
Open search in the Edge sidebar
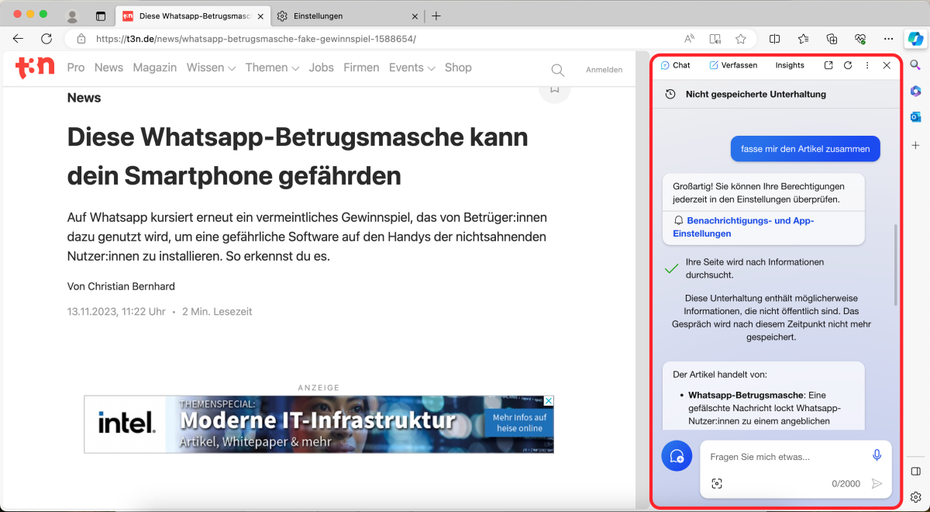coord(916,65)
